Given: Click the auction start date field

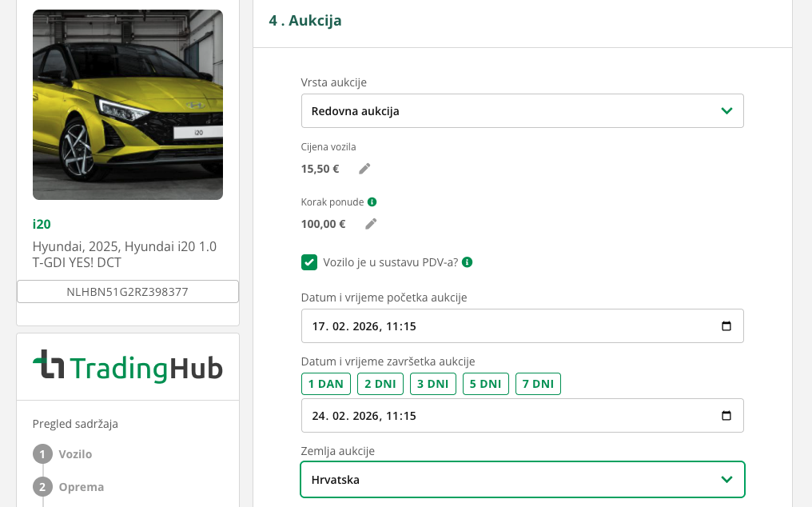Looking at the screenshot, I should tap(523, 326).
